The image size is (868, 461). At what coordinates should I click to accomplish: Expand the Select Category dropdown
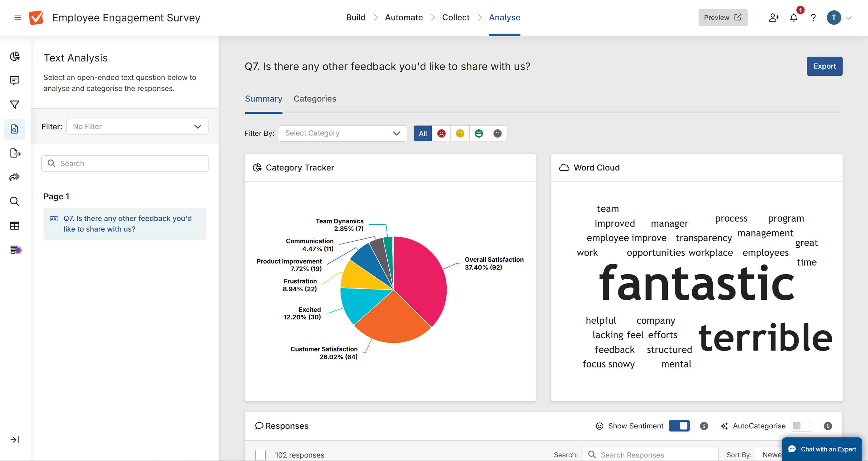(343, 134)
